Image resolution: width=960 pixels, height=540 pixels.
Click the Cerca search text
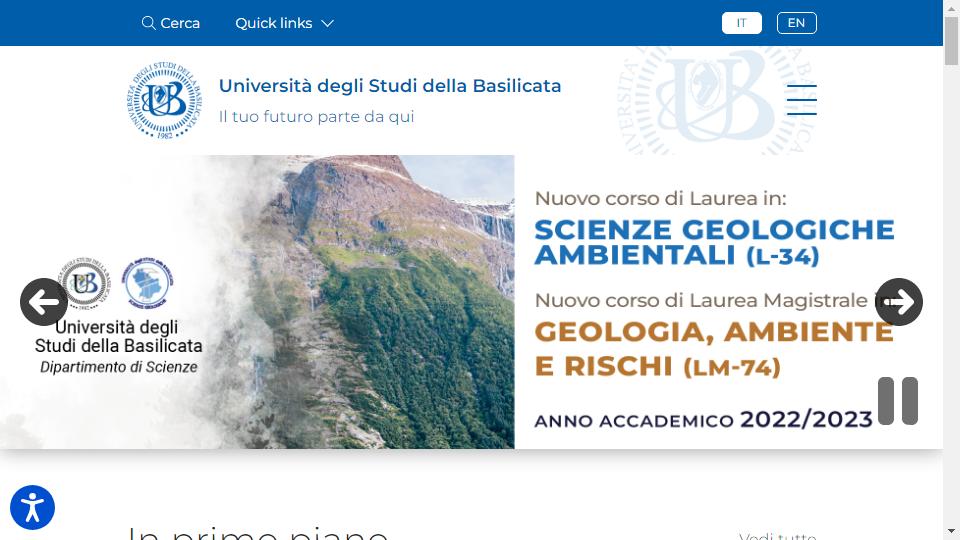[x=180, y=23]
